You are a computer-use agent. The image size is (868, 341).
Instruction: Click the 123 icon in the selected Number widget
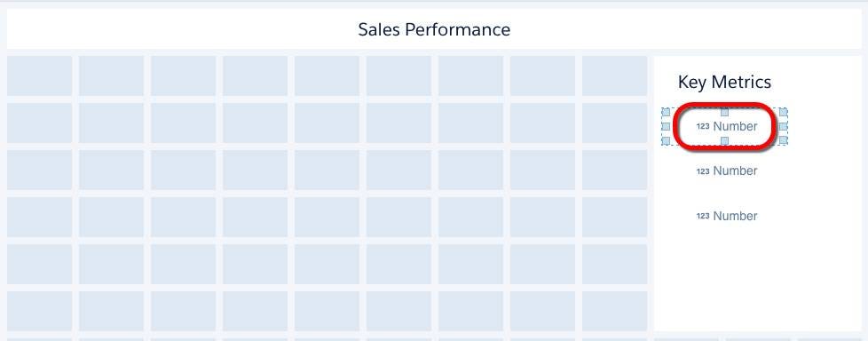[x=703, y=127]
